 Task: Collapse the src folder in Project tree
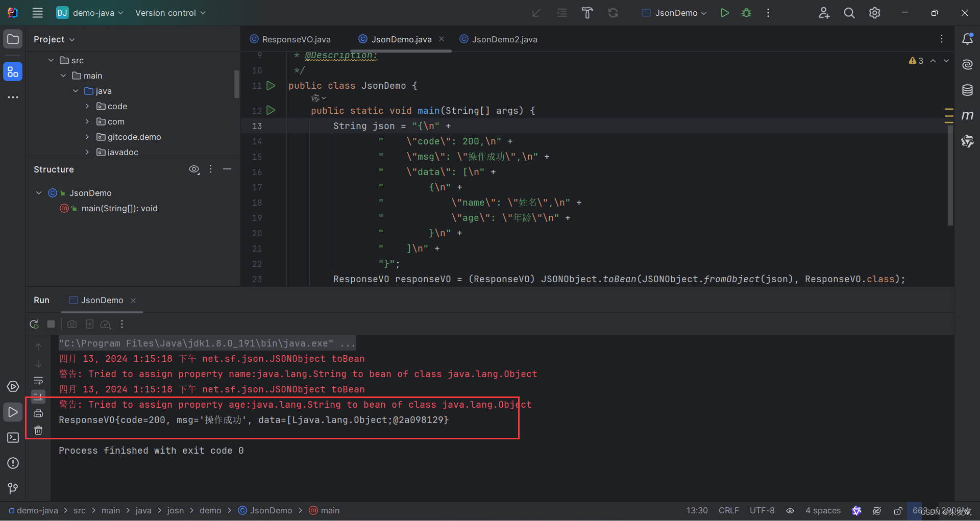51,60
